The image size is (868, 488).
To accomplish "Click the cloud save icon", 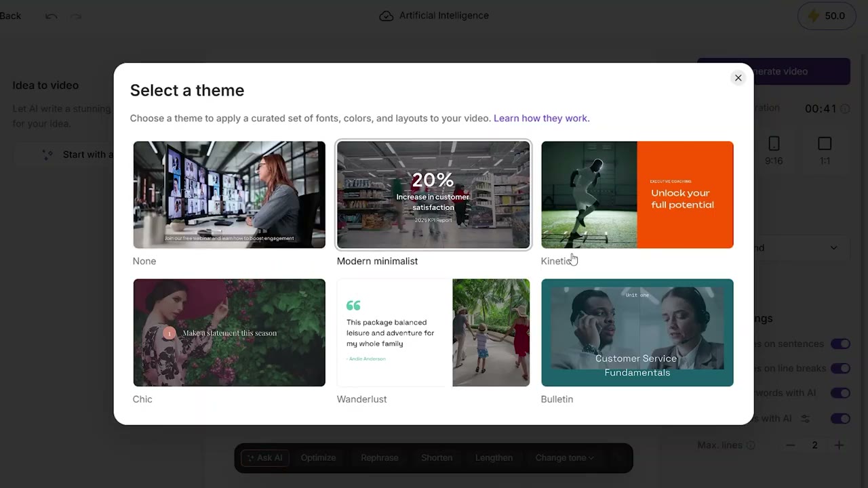I will 386,16.
